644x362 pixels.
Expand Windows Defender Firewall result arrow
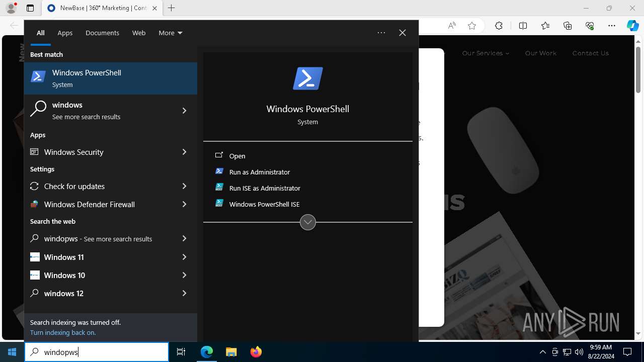coord(184,204)
